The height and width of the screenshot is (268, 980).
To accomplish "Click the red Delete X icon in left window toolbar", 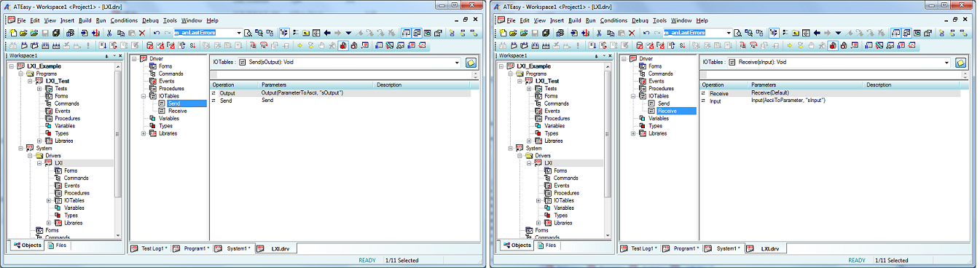I will 142,33.
